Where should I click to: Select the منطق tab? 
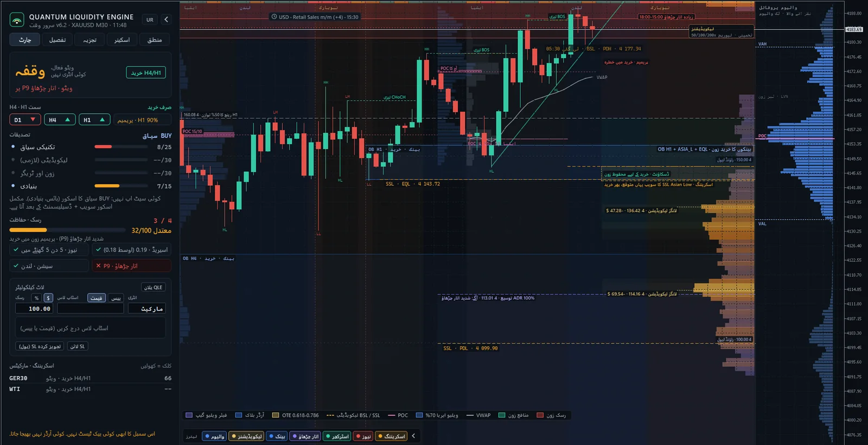click(x=155, y=40)
